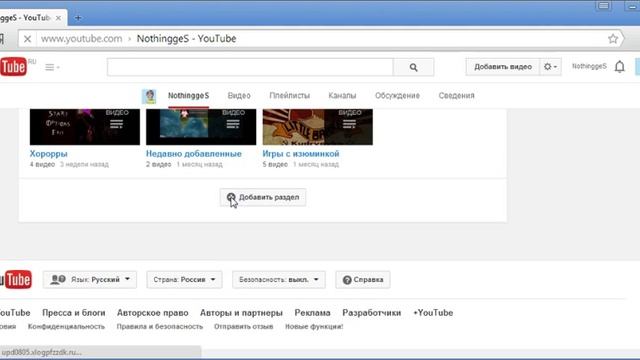Click the footer YouTube logo
The image size is (640, 360).
pos(16,280)
